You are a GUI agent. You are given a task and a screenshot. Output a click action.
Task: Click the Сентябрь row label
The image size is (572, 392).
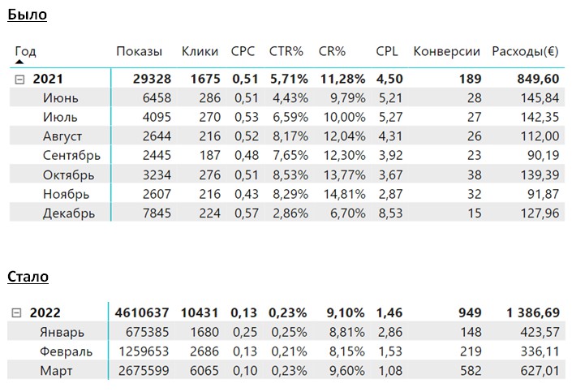coord(68,156)
